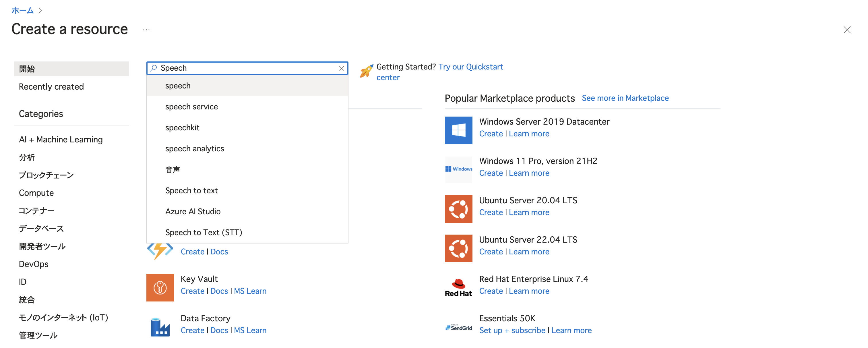Click the Key Vault icon
Screen dimensions: 868x348
click(x=160, y=287)
